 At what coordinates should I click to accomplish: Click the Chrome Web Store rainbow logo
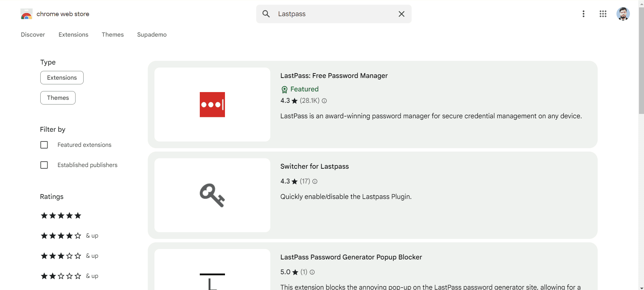[26, 14]
